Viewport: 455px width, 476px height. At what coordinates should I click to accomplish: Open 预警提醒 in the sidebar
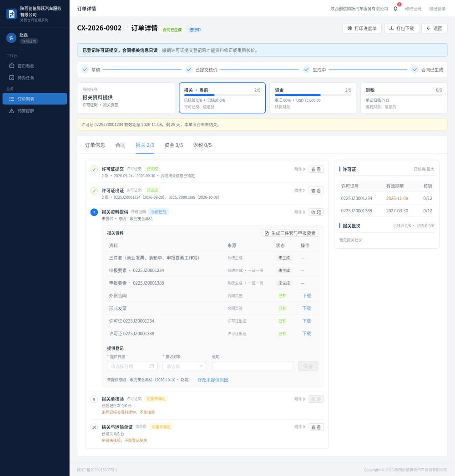pyautogui.click(x=35, y=111)
